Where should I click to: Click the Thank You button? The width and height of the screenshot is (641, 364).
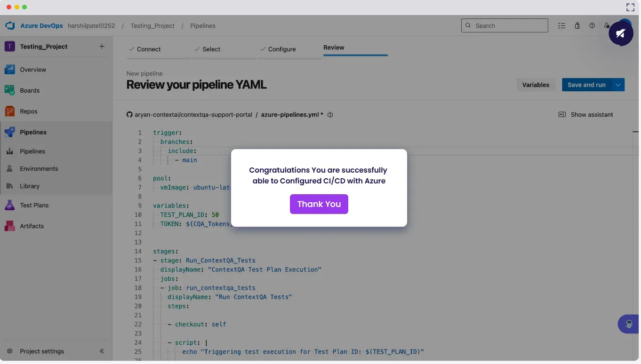[319, 204]
